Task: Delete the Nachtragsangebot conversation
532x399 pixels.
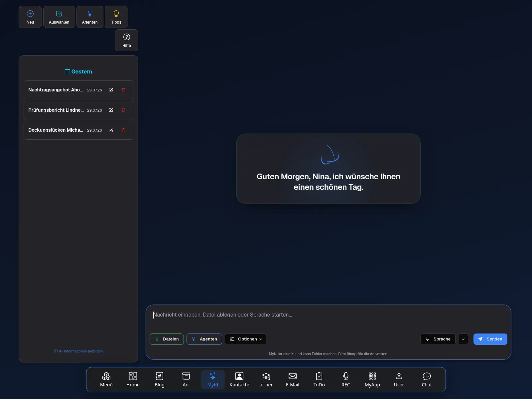Action: [123, 90]
